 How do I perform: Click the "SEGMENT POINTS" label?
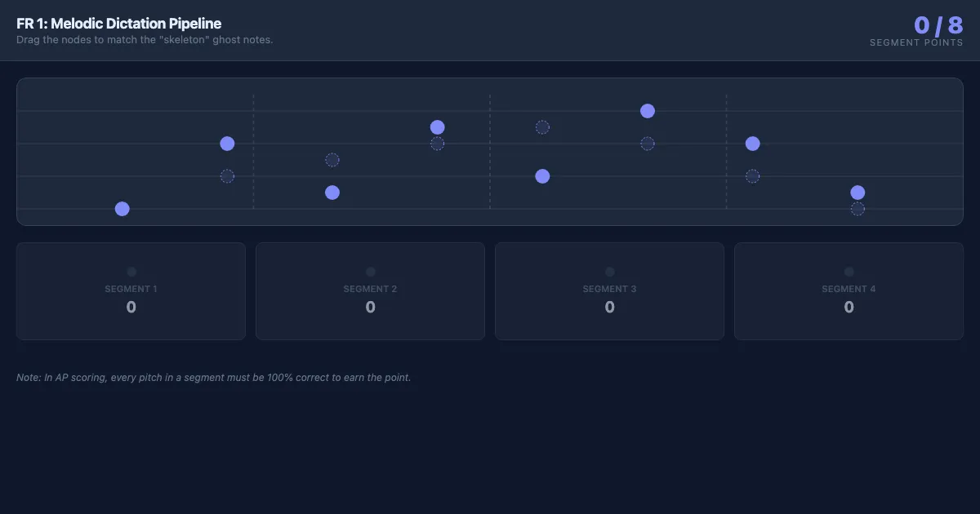click(x=916, y=42)
